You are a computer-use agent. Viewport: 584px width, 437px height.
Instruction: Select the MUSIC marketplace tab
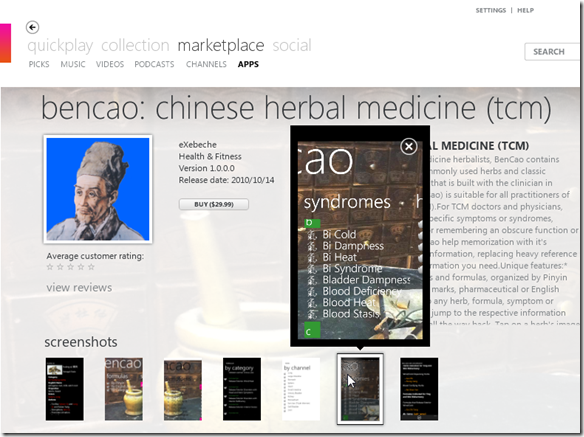[73, 64]
